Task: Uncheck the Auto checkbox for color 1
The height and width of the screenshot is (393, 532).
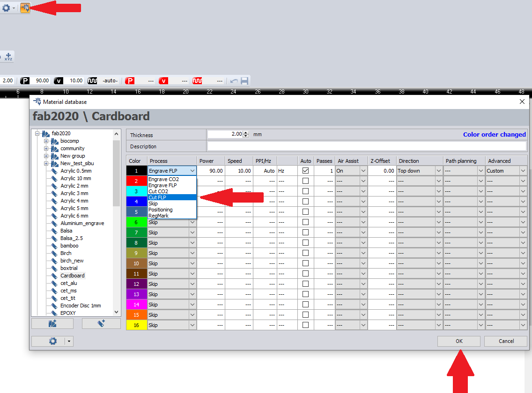Action: pos(306,171)
